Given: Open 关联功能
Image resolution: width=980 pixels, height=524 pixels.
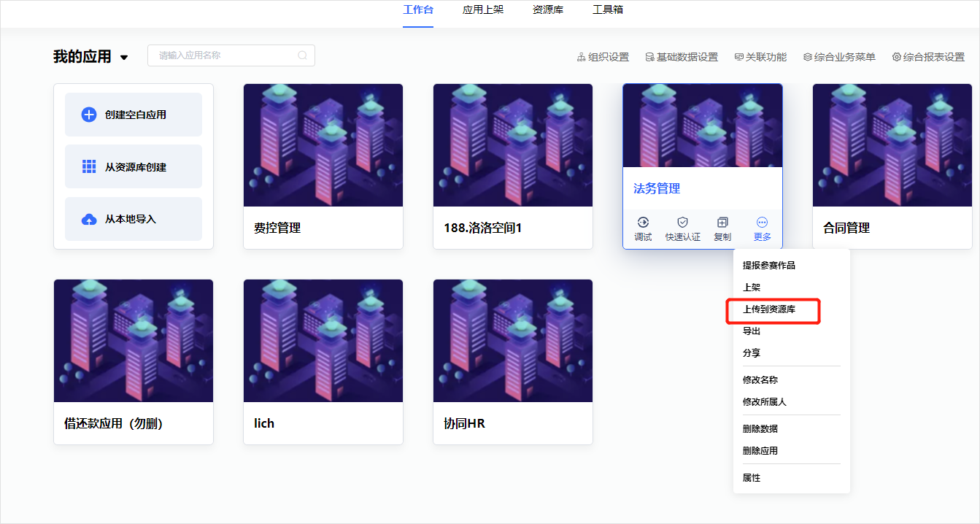Looking at the screenshot, I should 760,57.
